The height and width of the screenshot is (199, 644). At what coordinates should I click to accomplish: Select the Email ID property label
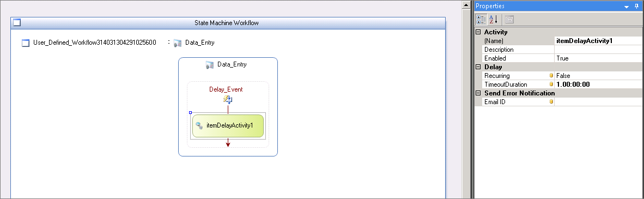click(x=495, y=101)
